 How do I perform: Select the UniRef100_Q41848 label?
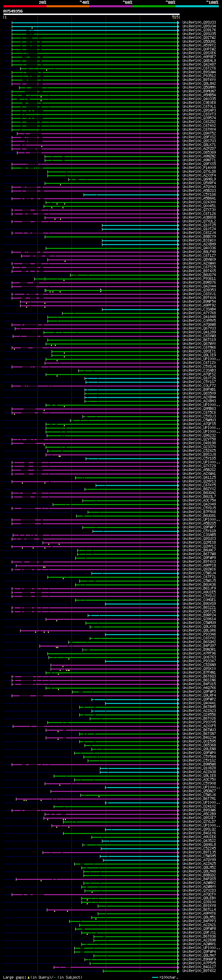pyautogui.click(x=199, y=317)
